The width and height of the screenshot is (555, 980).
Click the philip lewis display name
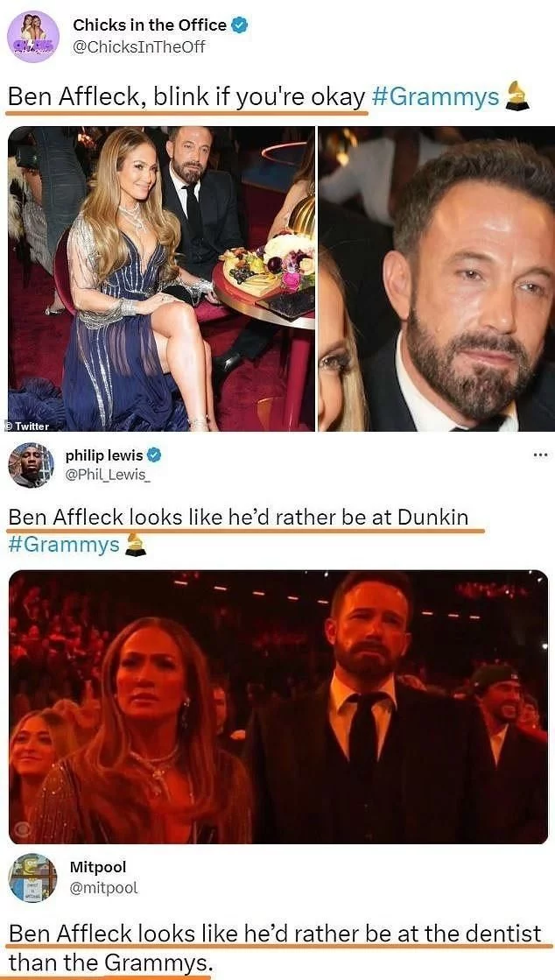[x=104, y=455]
